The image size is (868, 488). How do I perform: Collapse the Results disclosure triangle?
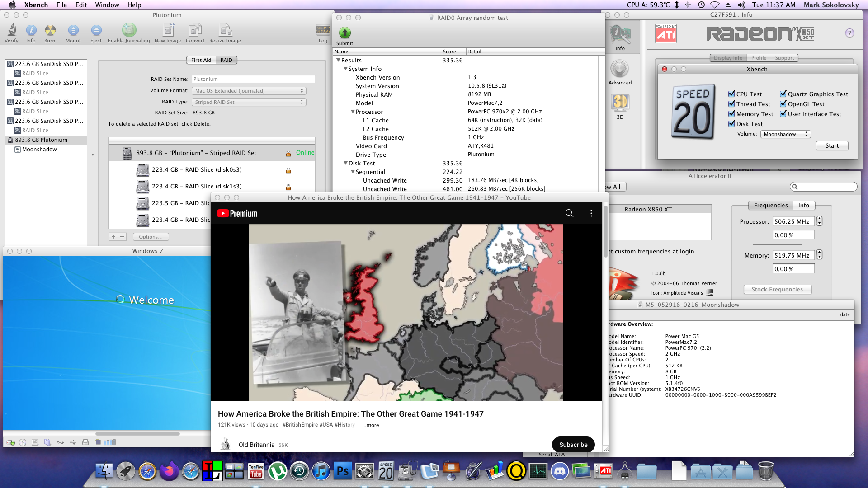point(338,60)
